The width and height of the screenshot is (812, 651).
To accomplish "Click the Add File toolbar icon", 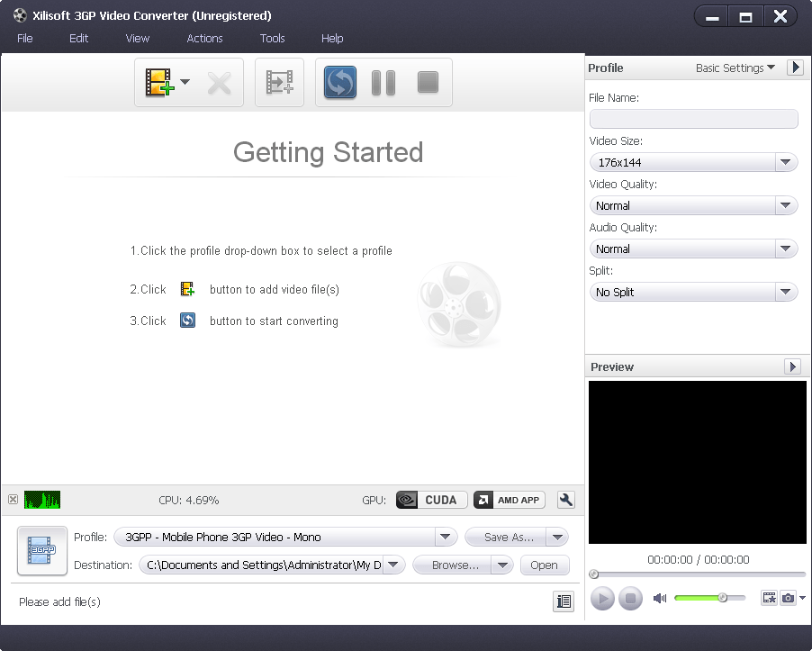I will coord(159,82).
